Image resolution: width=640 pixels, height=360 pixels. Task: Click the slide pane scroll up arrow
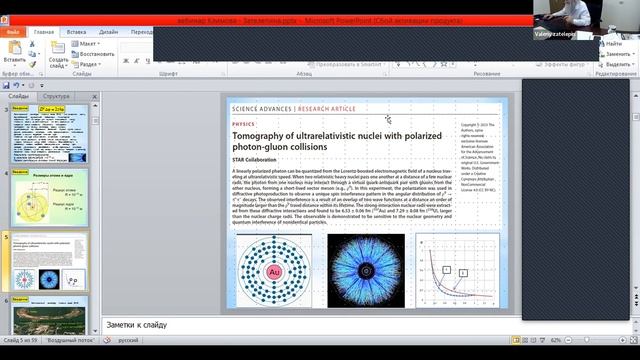[x=95, y=106]
